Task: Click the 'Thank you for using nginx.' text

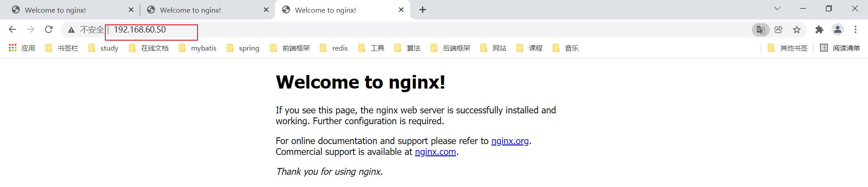Action: pos(330,172)
